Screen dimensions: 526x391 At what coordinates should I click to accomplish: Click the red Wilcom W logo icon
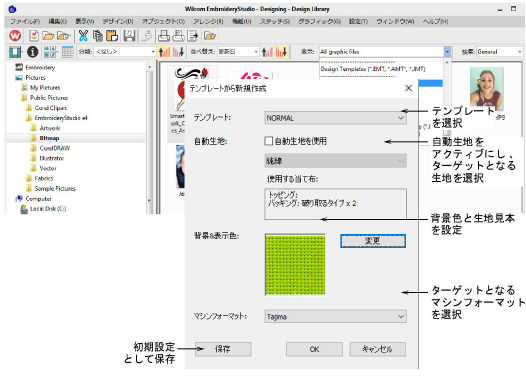coord(15,35)
